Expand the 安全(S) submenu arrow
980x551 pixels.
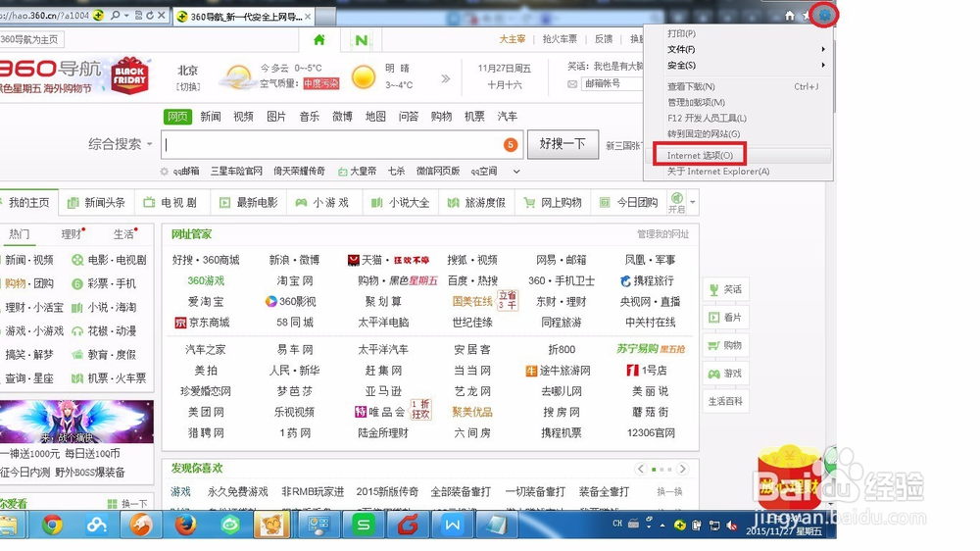point(823,65)
